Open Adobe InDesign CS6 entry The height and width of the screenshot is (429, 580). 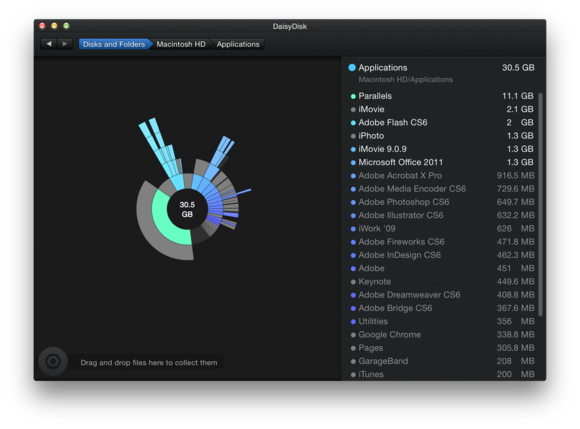[442, 255]
